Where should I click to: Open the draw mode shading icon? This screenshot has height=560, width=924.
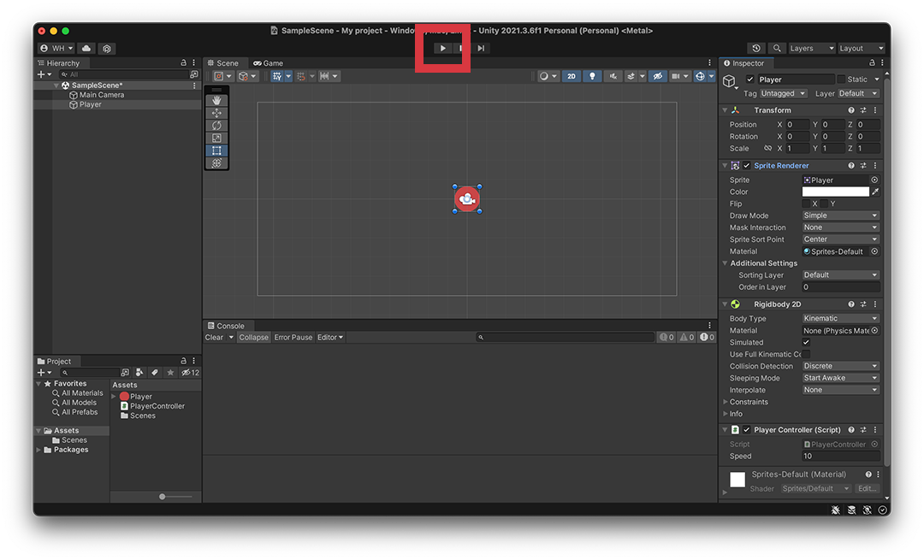point(544,76)
